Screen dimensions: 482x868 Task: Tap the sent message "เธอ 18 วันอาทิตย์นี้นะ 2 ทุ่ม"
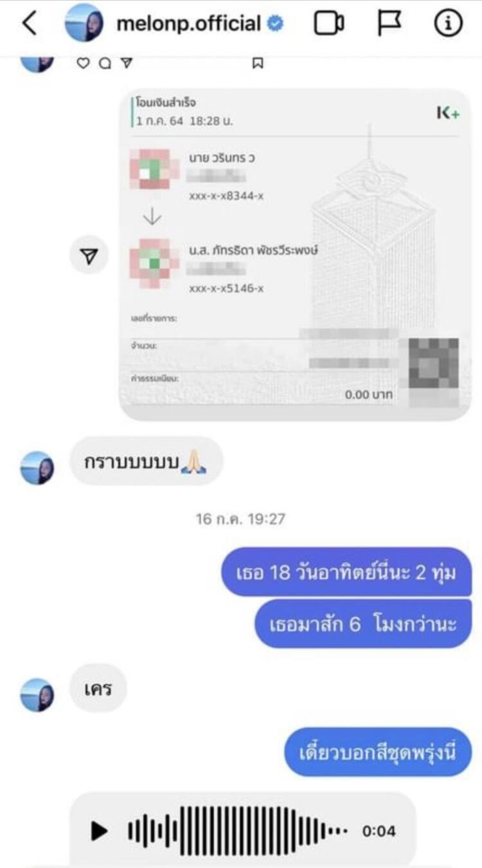tap(346, 572)
